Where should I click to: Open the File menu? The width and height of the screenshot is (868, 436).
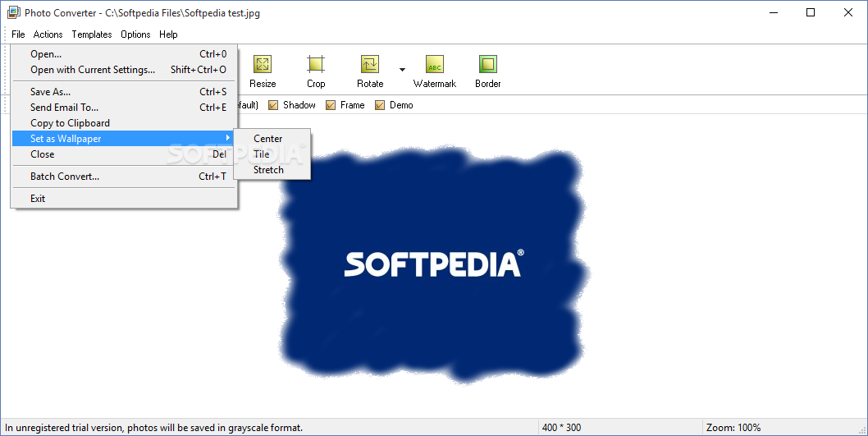click(x=18, y=34)
